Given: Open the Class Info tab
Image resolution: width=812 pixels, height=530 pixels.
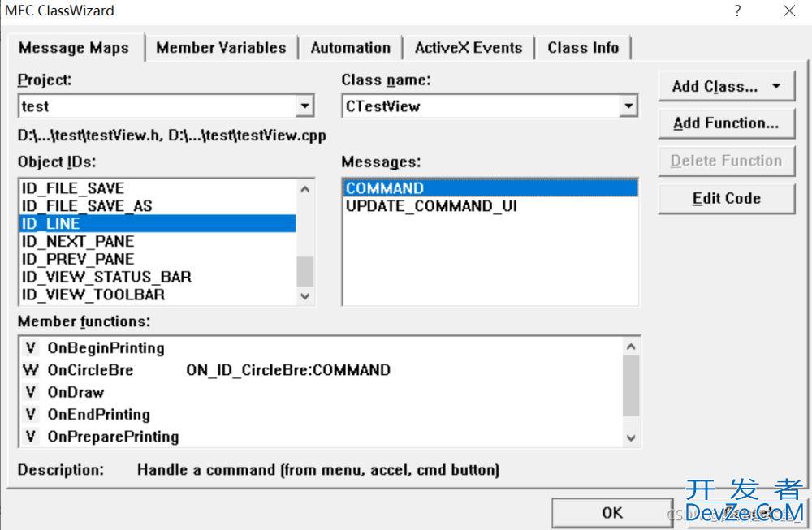Looking at the screenshot, I should click(x=583, y=48).
